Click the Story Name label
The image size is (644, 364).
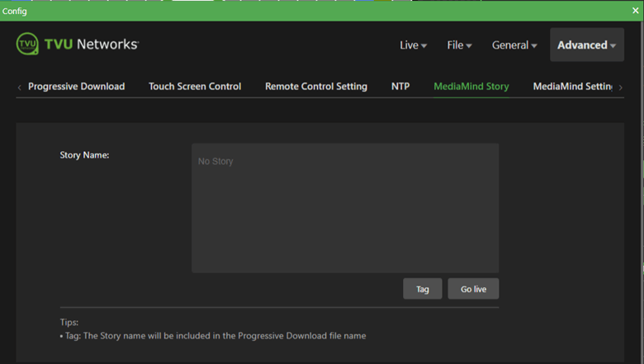(x=84, y=155)
